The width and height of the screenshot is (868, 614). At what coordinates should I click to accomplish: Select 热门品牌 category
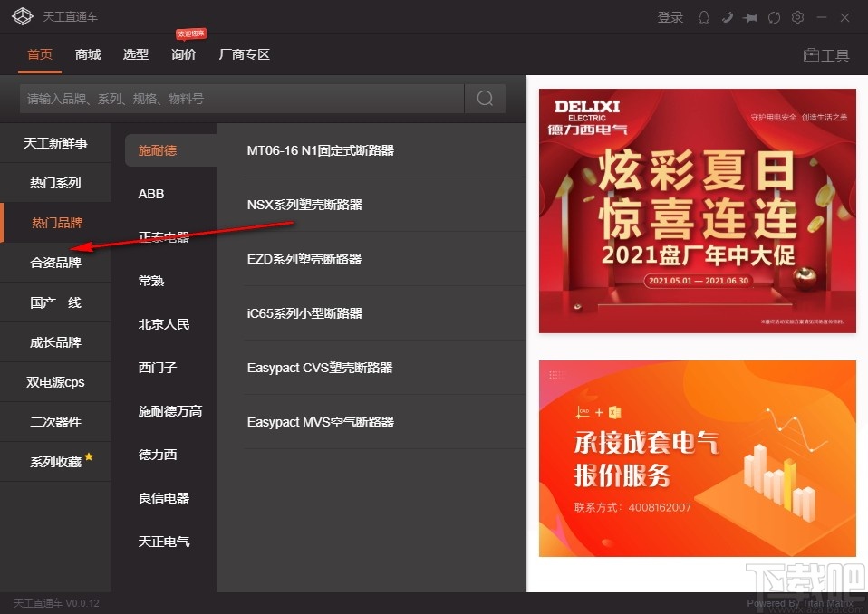point(55,223)
